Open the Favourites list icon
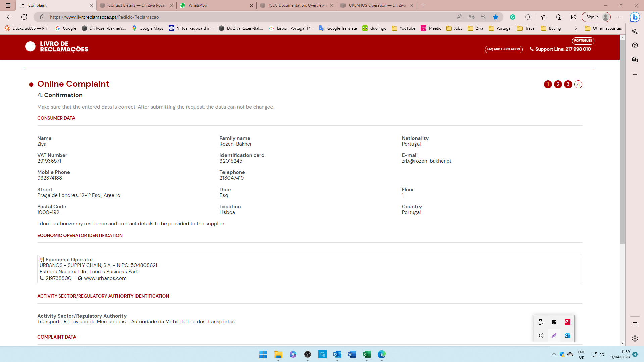644x362 pixels. pyautogui.click(x=544, y=17)
